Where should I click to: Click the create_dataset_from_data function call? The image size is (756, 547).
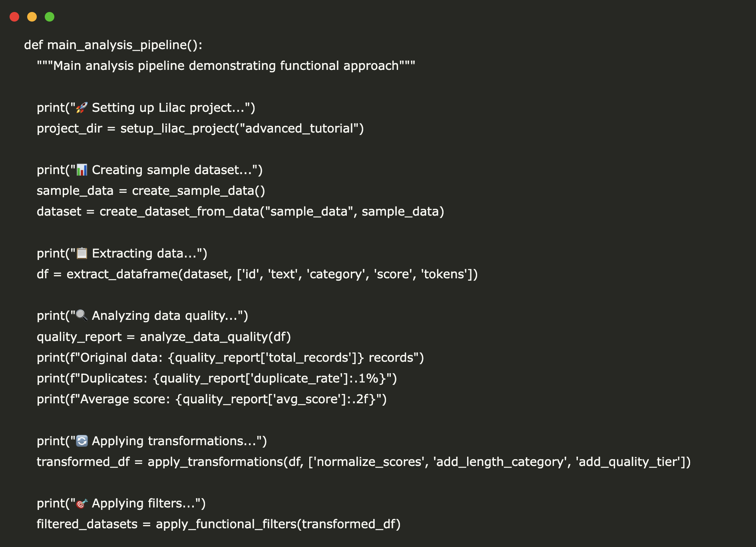pyautogui.click(x=179, y=212)
